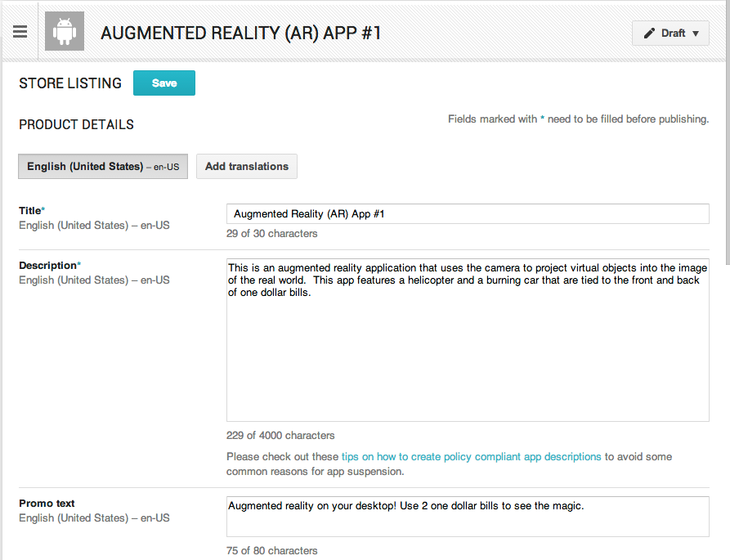Screen dimensions: 730x560
Task: Click the STORE LISTING heading
Action: pos(70,83)
